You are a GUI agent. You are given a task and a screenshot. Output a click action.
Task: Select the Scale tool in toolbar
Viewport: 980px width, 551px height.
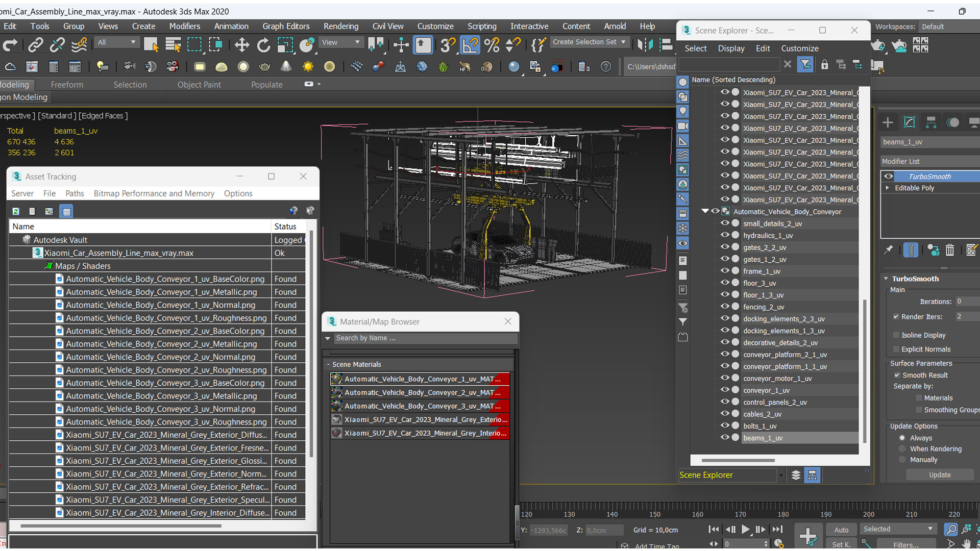pos(285,45)
